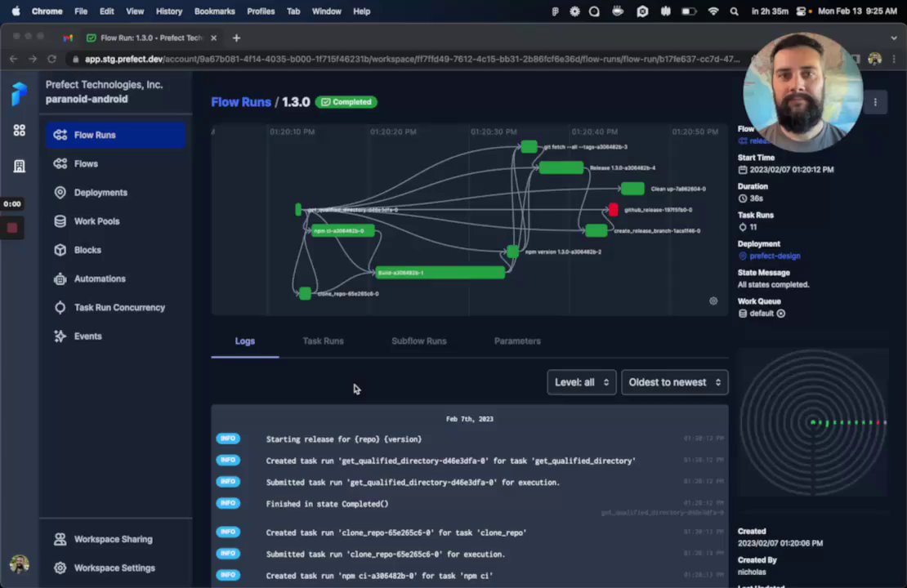The image size is (907, 588).
Task: Select the create_release_branch node
Action: pos(596,230)
